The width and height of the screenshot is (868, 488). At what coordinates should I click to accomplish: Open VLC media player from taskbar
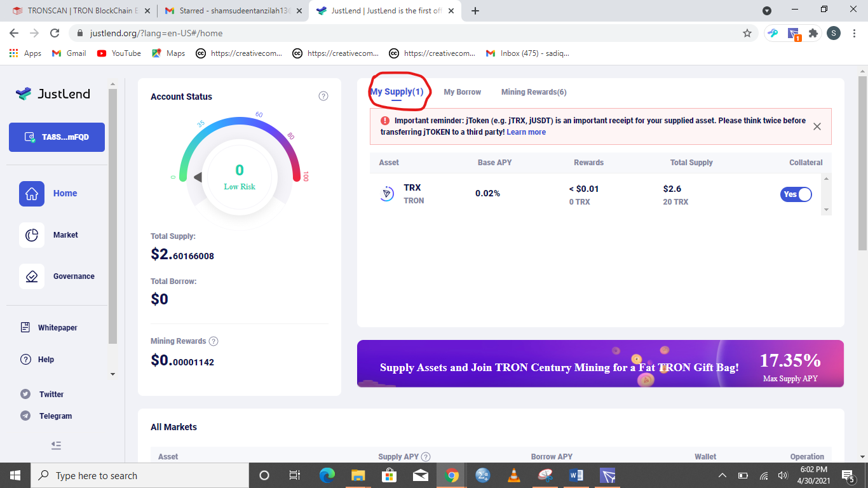point(514,475)
